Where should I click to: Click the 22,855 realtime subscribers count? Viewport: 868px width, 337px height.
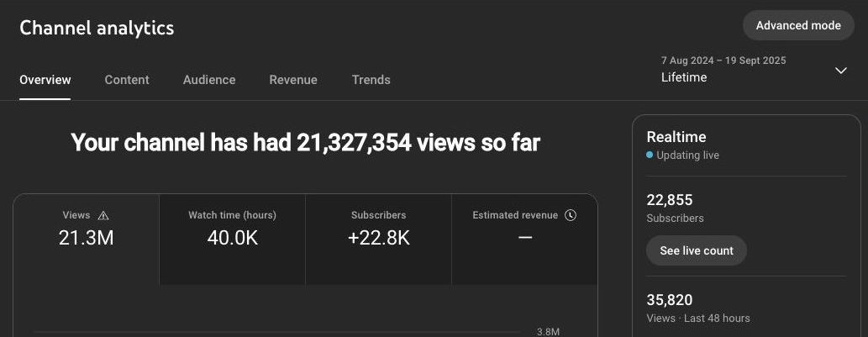pos(670,200)
